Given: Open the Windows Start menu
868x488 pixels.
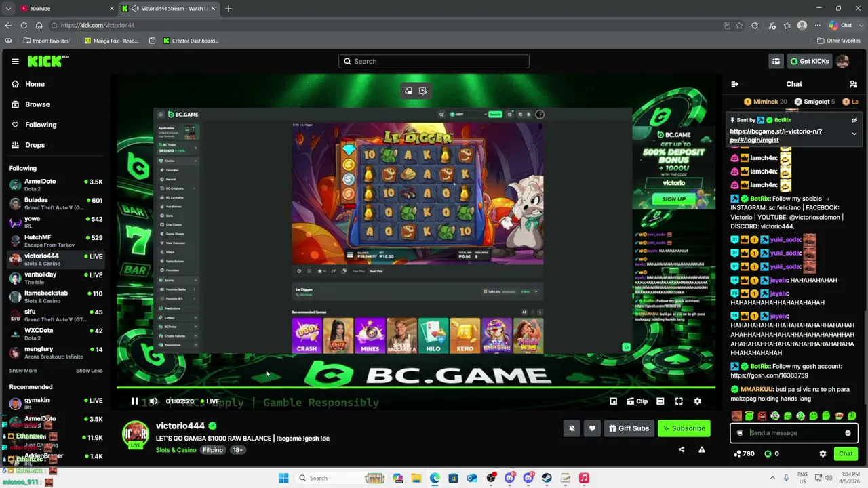Looking at the screenshot, I should click(283, 479).
